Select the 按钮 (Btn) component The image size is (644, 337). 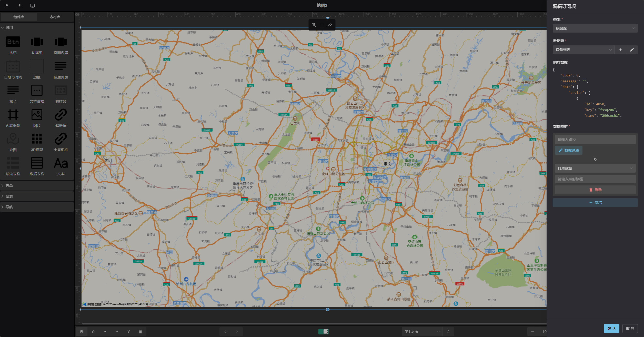[x=13, y=45]
